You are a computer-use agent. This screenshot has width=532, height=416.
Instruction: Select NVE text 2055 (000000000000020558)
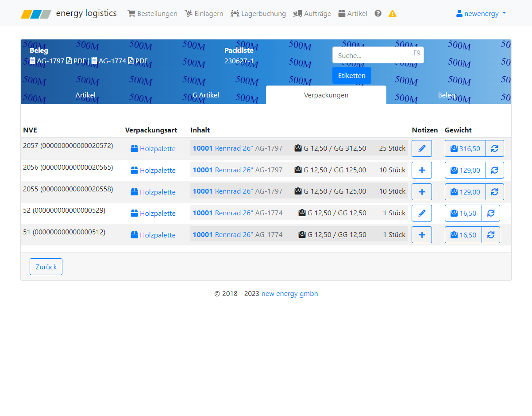pos(68,189)
